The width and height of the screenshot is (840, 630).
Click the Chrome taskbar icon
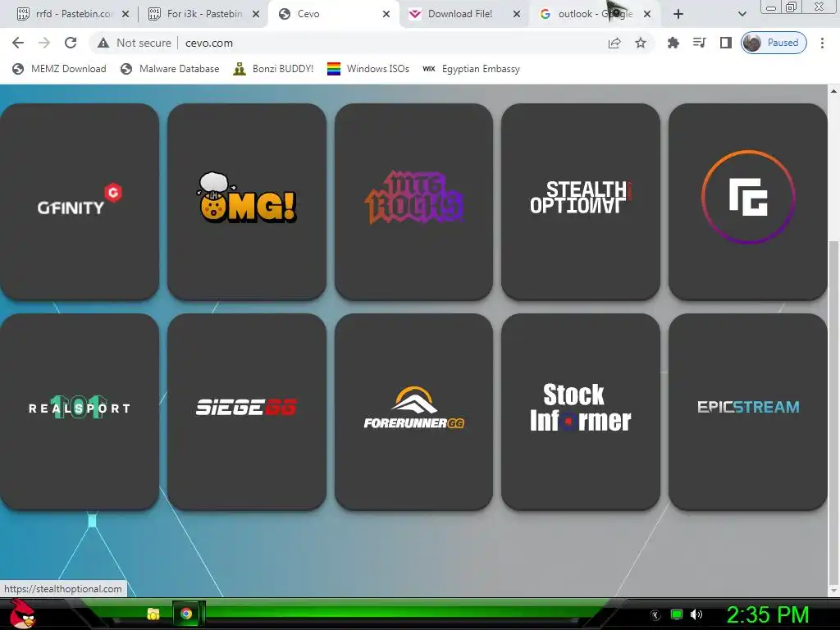point(186,614)
